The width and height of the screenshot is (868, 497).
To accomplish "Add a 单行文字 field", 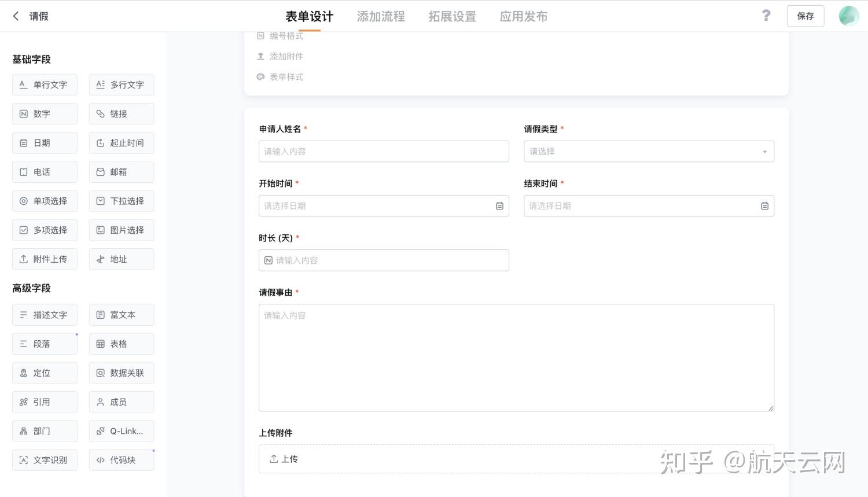I will click(x=45, y=85).
